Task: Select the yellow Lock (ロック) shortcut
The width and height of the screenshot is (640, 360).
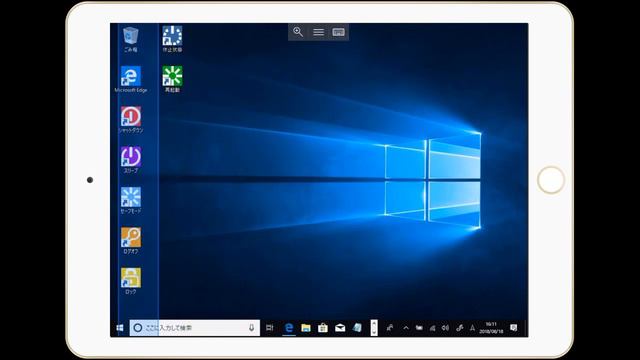Action: click(x=131, y=281)
